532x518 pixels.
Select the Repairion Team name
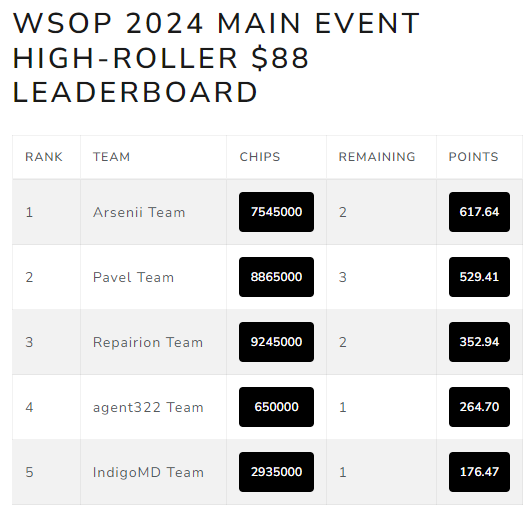click(148, 342)
